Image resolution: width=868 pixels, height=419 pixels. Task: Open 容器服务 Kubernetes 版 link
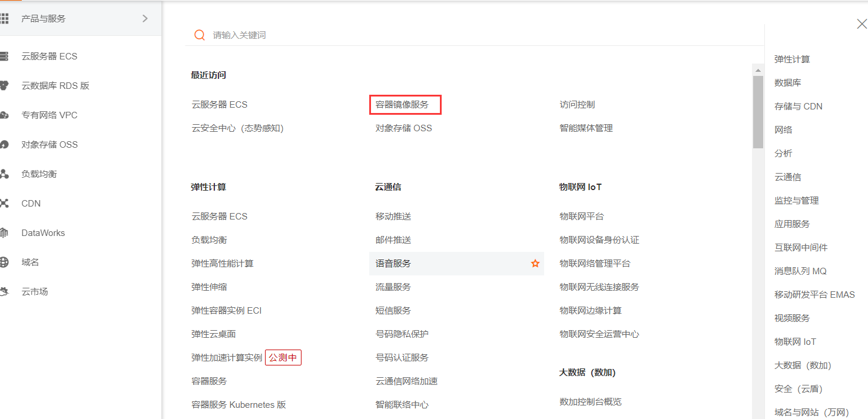[x=238, y=405]
